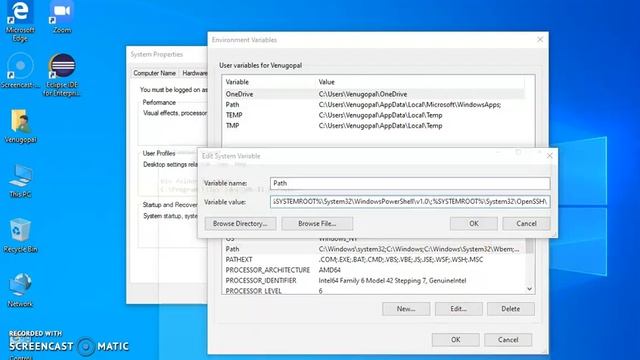The width and height of the screenshot is (640, 360).
Task: Select PROCESSOR_LEVEL row
Action: click(x=374, y=291)
